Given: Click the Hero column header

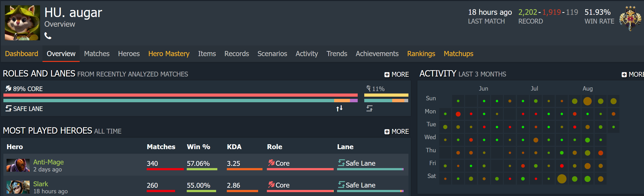Looking at the screenshot, I should (x=15, y=147).
